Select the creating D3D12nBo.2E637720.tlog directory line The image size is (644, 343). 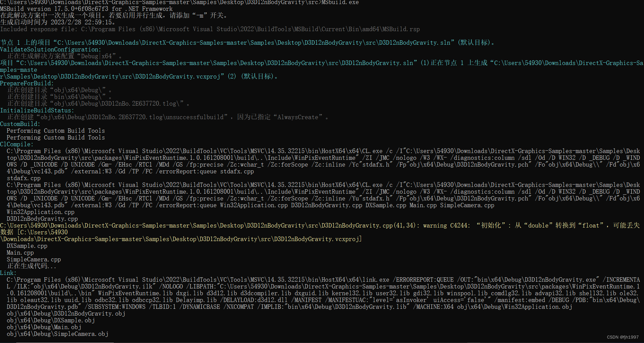(x=99, y=104)
